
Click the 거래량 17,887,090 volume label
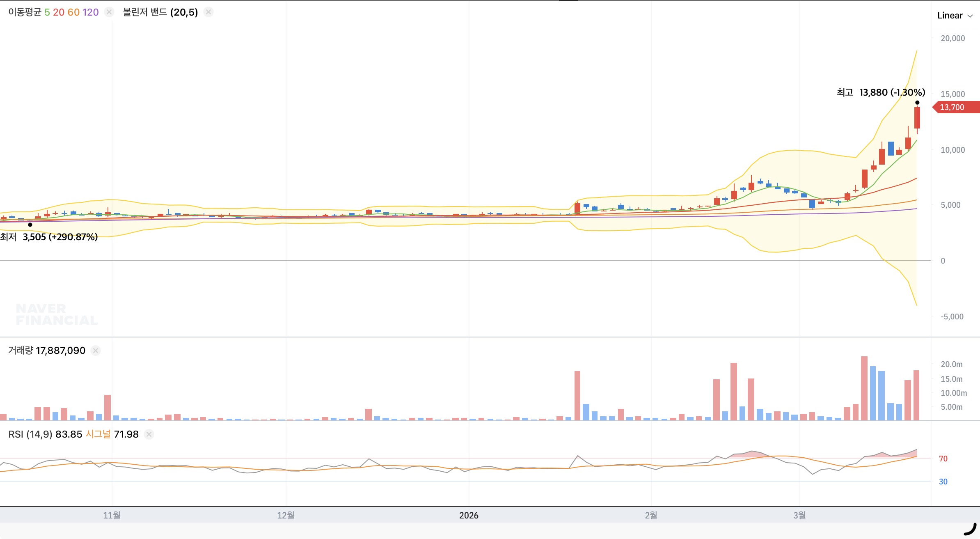click(46, 351)
